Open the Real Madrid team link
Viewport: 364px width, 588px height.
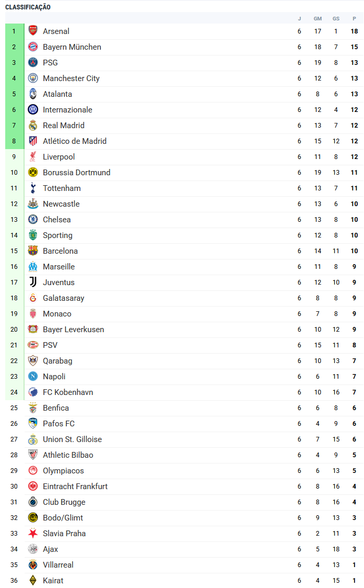(63, 126)
